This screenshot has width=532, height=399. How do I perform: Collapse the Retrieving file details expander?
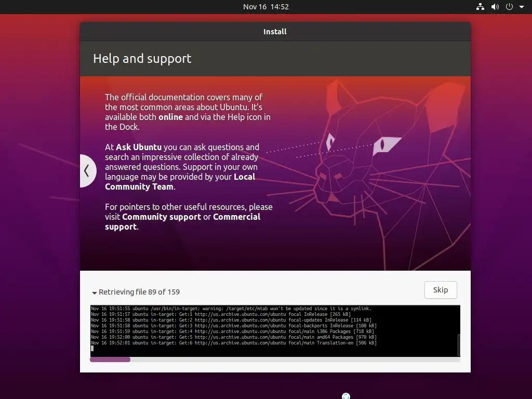click(95, 292)
